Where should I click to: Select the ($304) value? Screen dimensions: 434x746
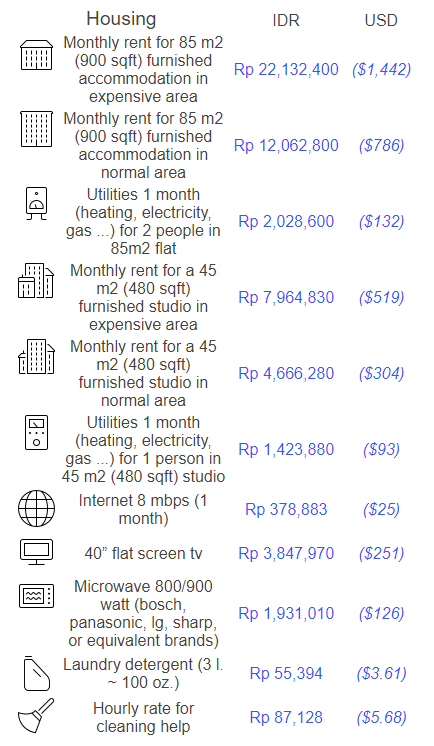pos(381,373)
